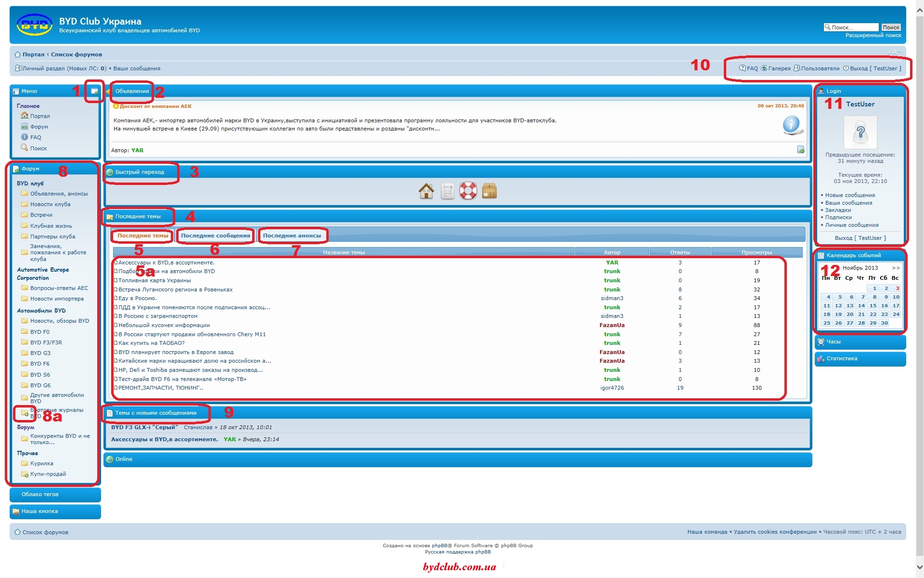Click the red lifebuoy help icon

coord(468,191)
